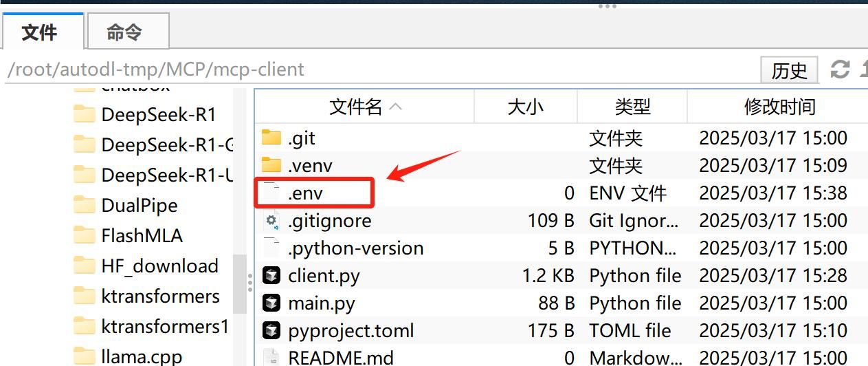
Task: Click the DualPipe folder icon
Action: pyautogui.click(x=84, y=205)
